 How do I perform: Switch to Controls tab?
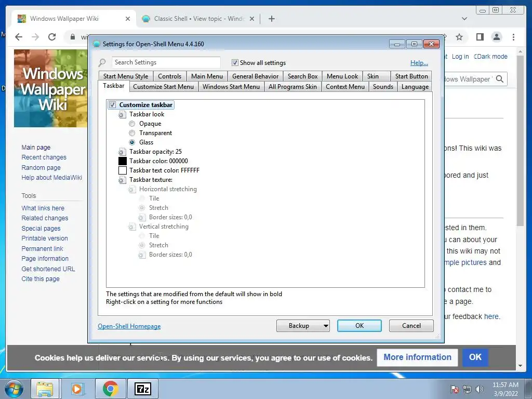pyautogui.click(x=170, y=76)
